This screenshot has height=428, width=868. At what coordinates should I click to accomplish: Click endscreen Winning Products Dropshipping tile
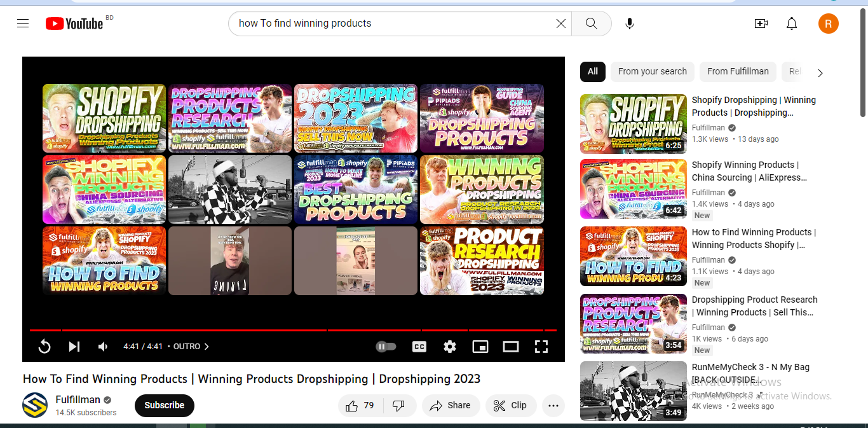point(482,189)
